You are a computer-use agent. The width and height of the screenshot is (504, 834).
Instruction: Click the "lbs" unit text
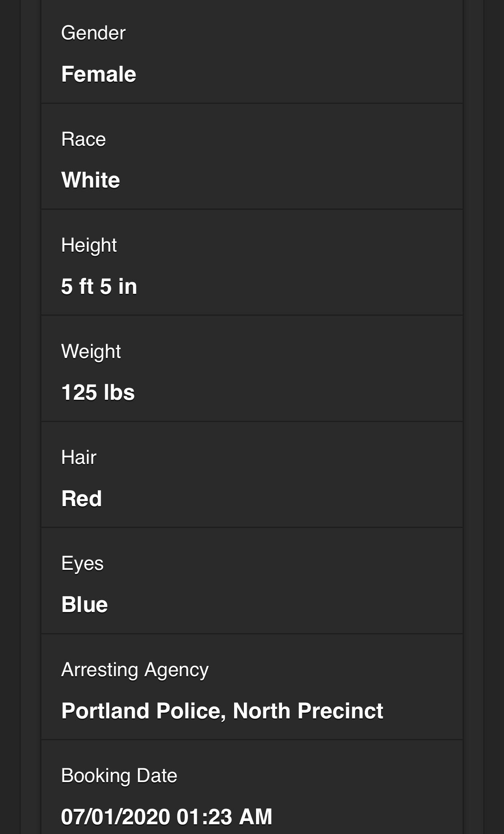pyautogui.click(x=119, y=393)
